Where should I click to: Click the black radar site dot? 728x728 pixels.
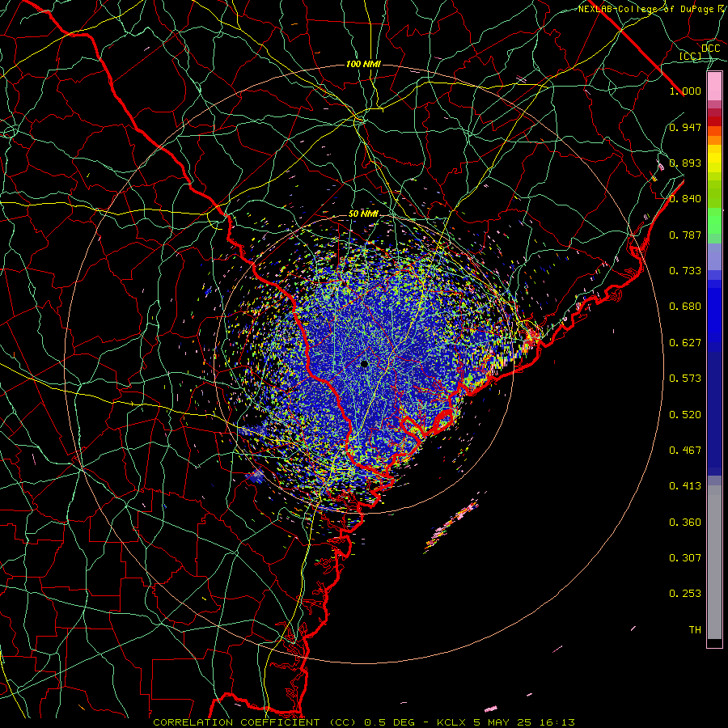click(x=365, y=364)
